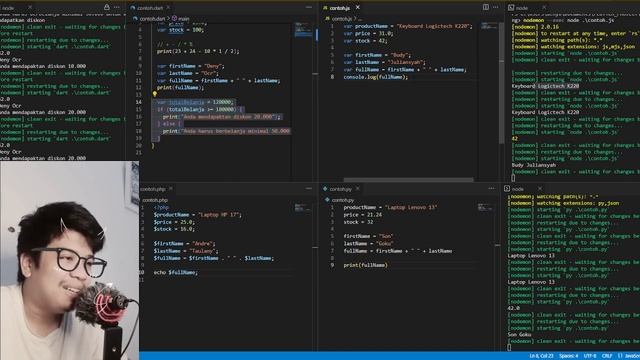
Task: Click productName 'Laptop Lenovo 13' line in contoh.py
Action: [390, 207]
